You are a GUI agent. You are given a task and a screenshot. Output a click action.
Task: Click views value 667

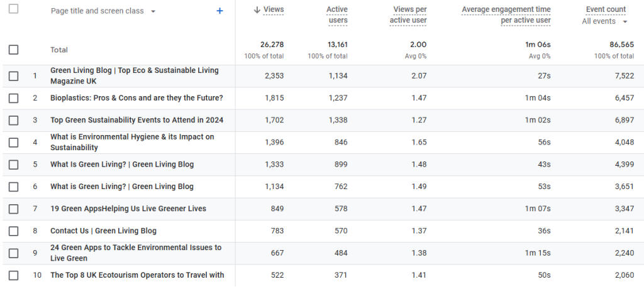277,253
